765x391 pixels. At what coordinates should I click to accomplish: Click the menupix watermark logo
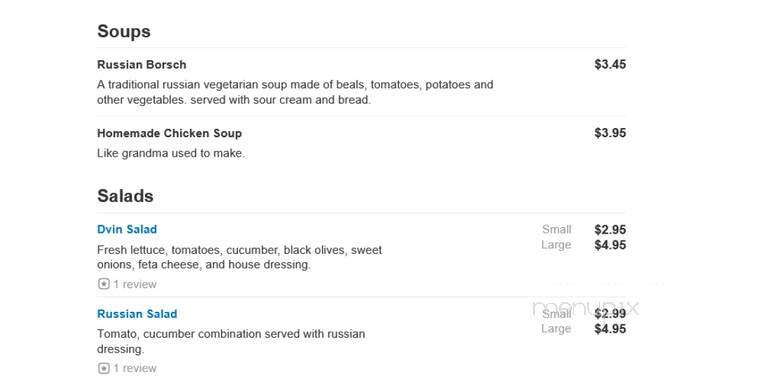tap(585, 308)
